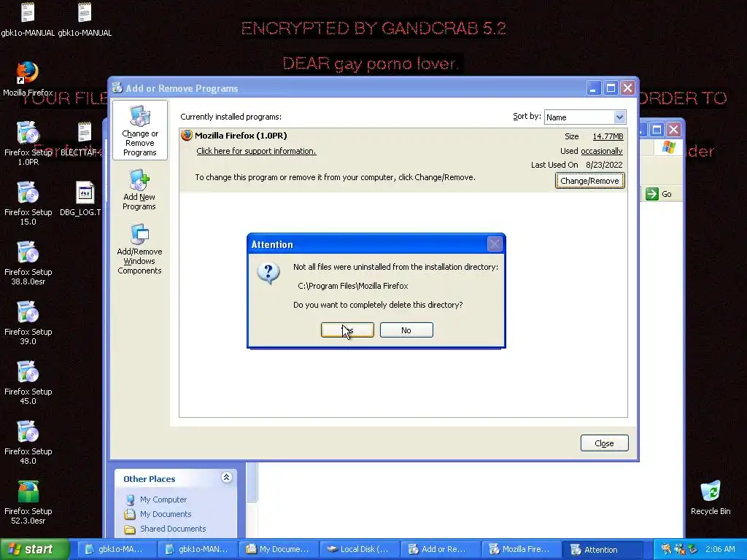Close the Attention dialog with its X
Viewport: 747px width, 560px height.
tap(495, 244)
